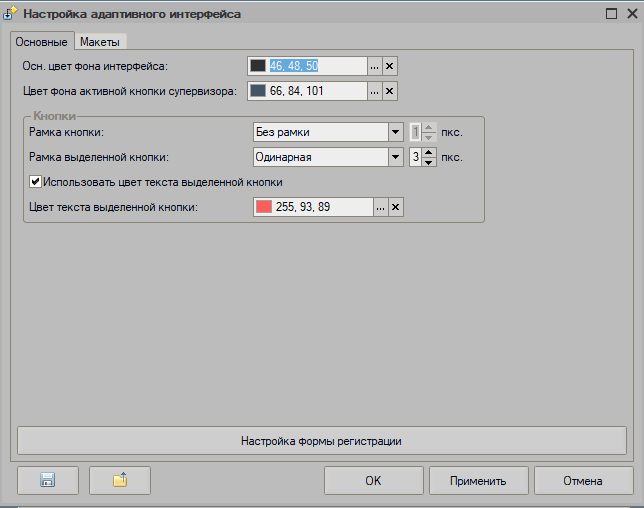The width and height of the screenshot is (644, 508).
Task: Clear the selected button text color
Action: (x=395, y=207)
